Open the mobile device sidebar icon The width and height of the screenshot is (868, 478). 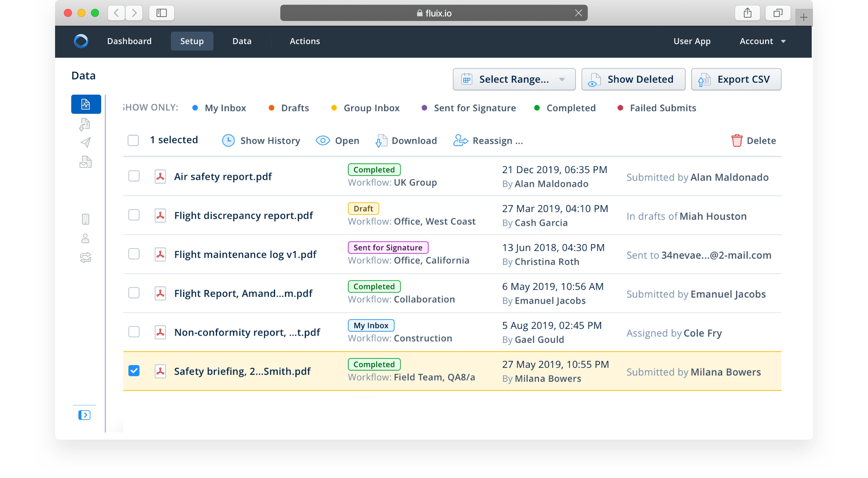pos(86,219)
